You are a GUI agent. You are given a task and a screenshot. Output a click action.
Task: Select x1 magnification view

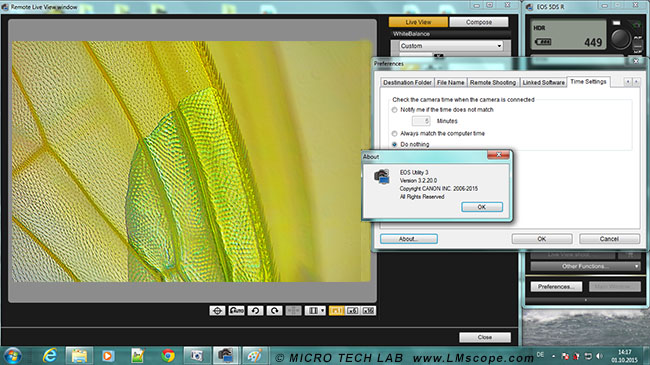336,310
